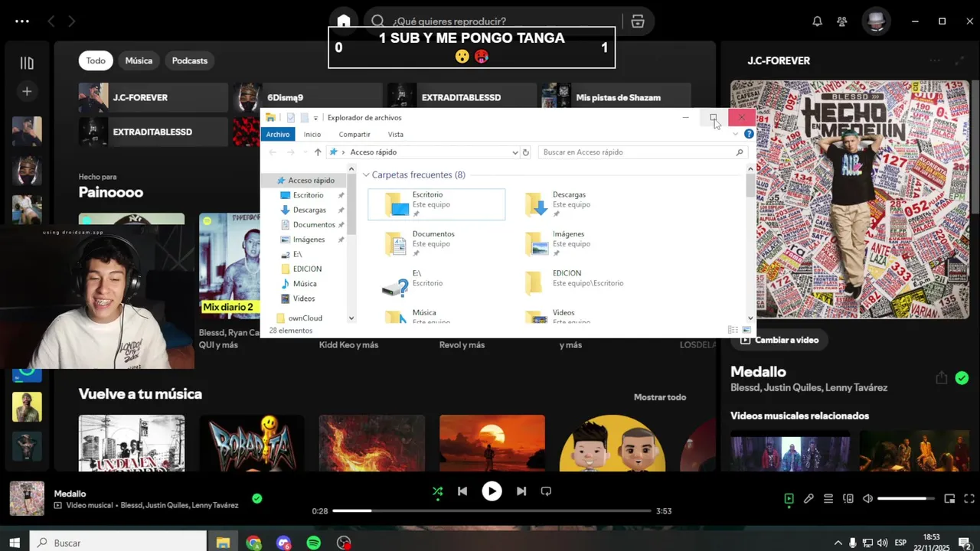Open Mostrar todo link
Viewport: 980px width, 551px height.
coord(660,397)
